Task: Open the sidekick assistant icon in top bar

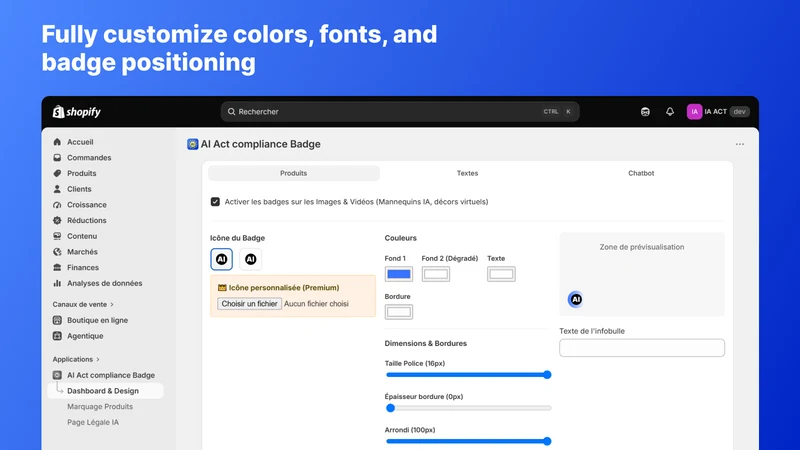Action: (x=645, y=112)
